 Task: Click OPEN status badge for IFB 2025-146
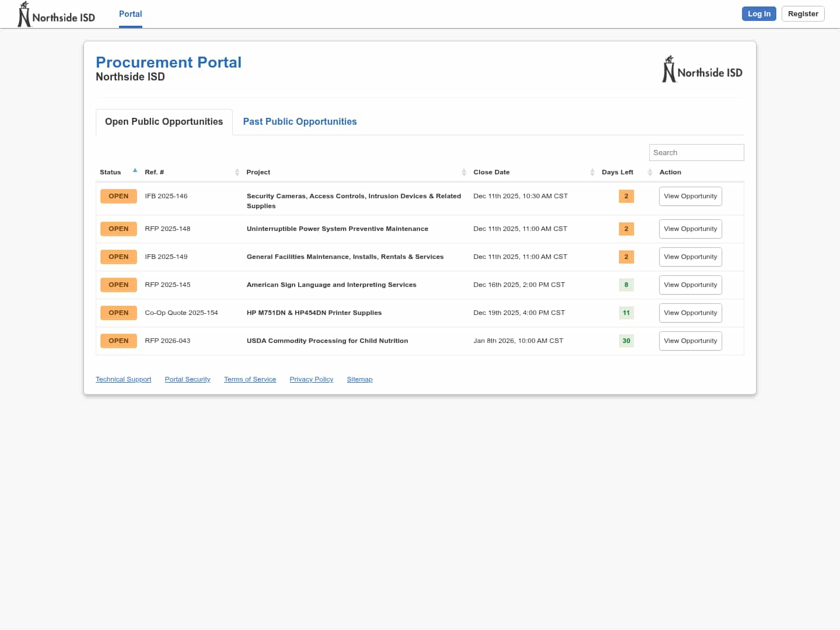coord(118,196)
